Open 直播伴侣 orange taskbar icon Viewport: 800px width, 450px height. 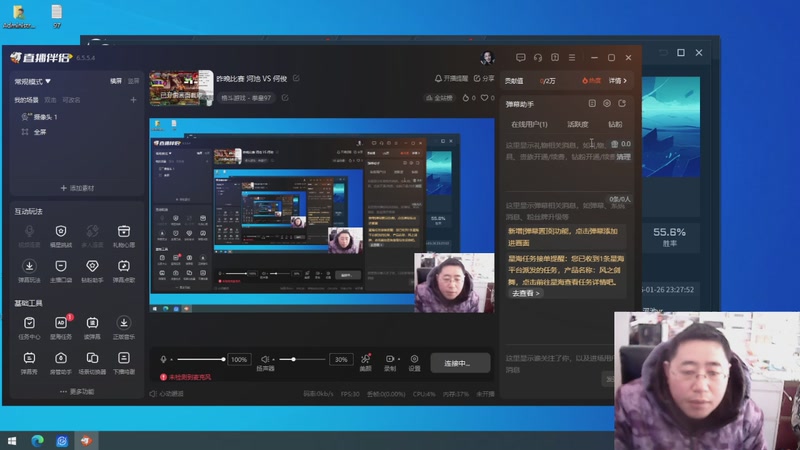click(x=86, y=440)
